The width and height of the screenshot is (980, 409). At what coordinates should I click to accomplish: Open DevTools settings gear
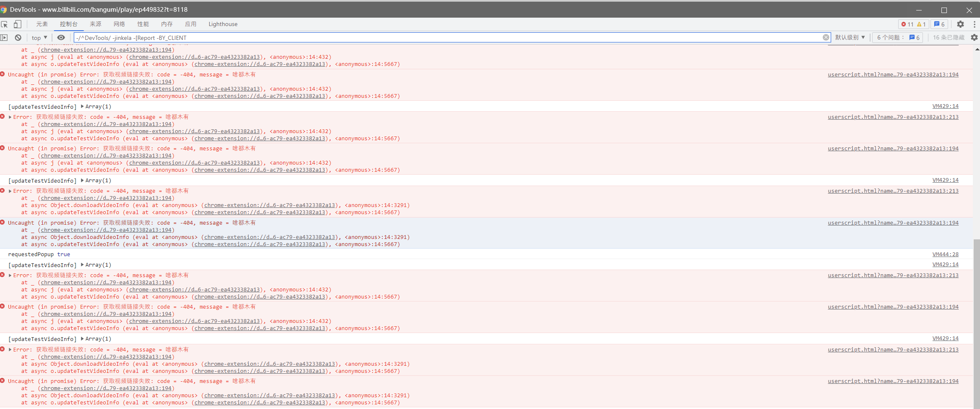(960, 24)
